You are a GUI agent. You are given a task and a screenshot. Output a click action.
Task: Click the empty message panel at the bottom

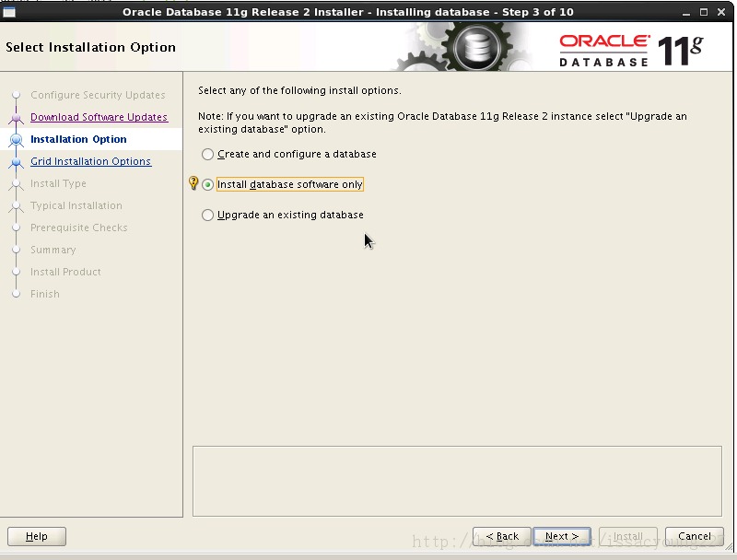coord(457,480)
